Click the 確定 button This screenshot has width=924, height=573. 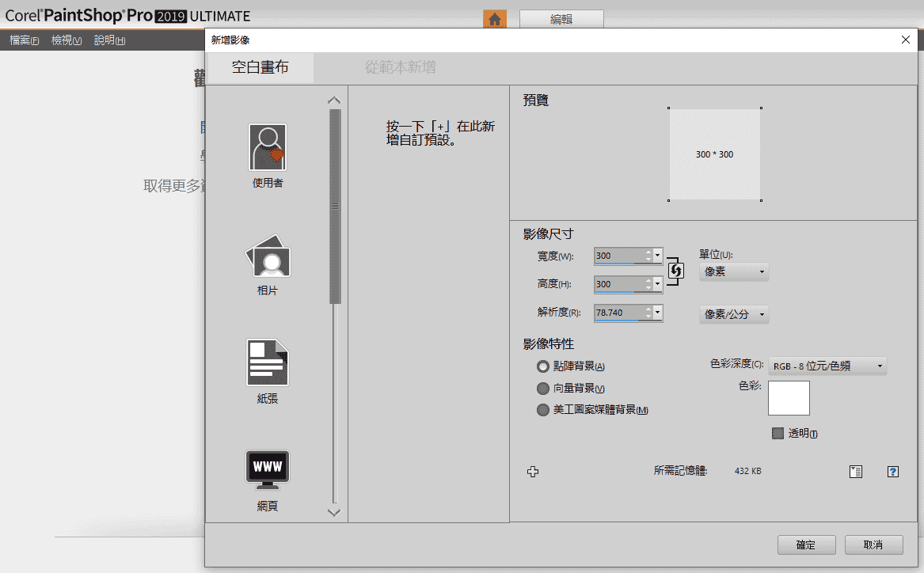click(x=805, y=545)
